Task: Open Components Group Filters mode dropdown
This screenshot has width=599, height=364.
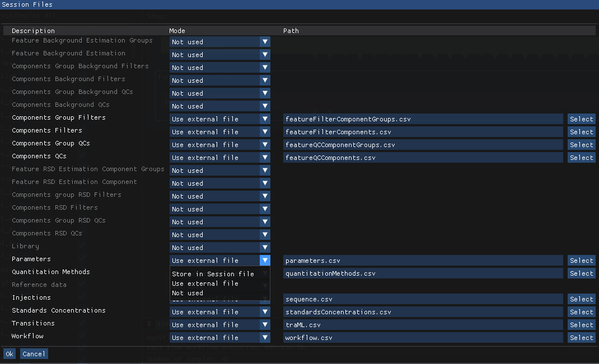Action: click(219, 119)
